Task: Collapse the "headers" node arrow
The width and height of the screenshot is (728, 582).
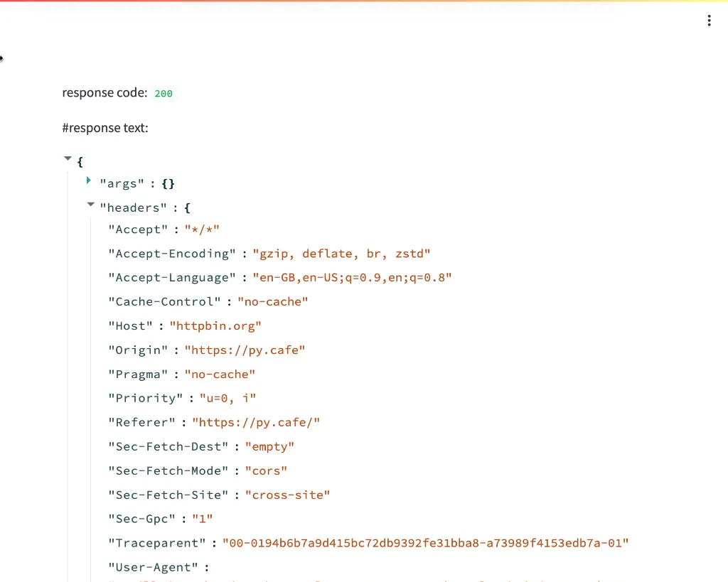Action: tap(90, 205)
